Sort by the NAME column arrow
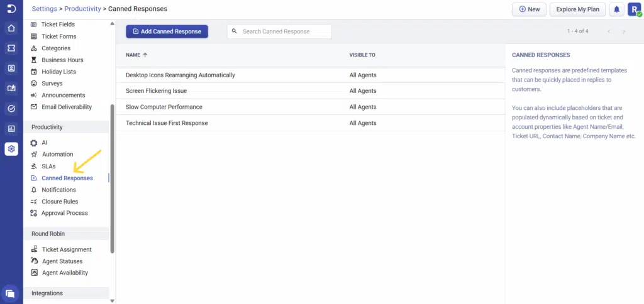The image size is (644, 304). (145, 55)
